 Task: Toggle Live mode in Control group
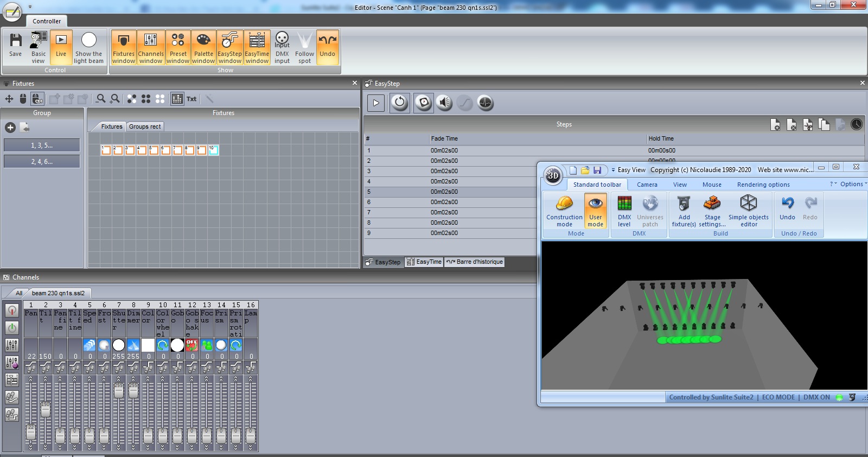tap(61, 48)
